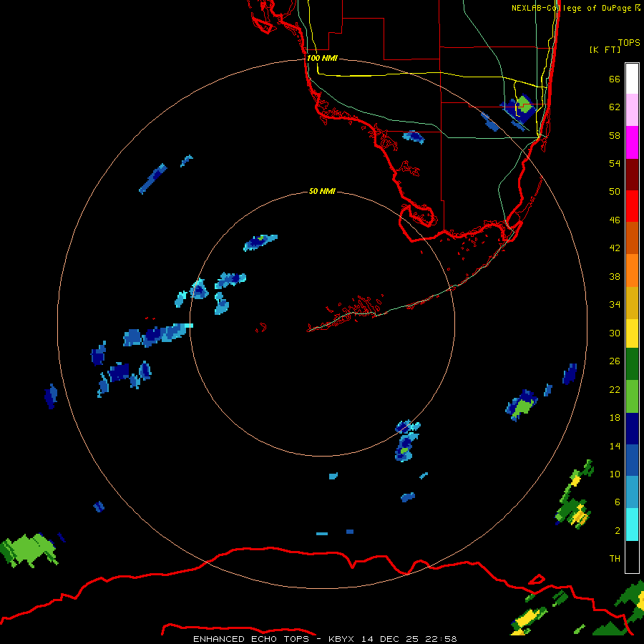644x644 pixels.
Task: Click the bright red legend swatch
Action: tap(632, 206)
